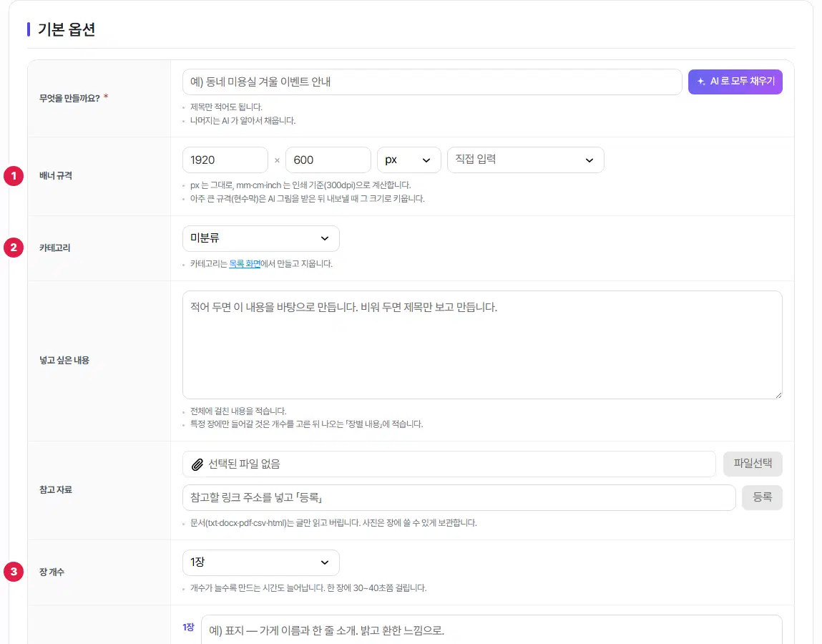Click the 1장 page content input field
Screen dimensions: 822x644
(x=491, y=630)
